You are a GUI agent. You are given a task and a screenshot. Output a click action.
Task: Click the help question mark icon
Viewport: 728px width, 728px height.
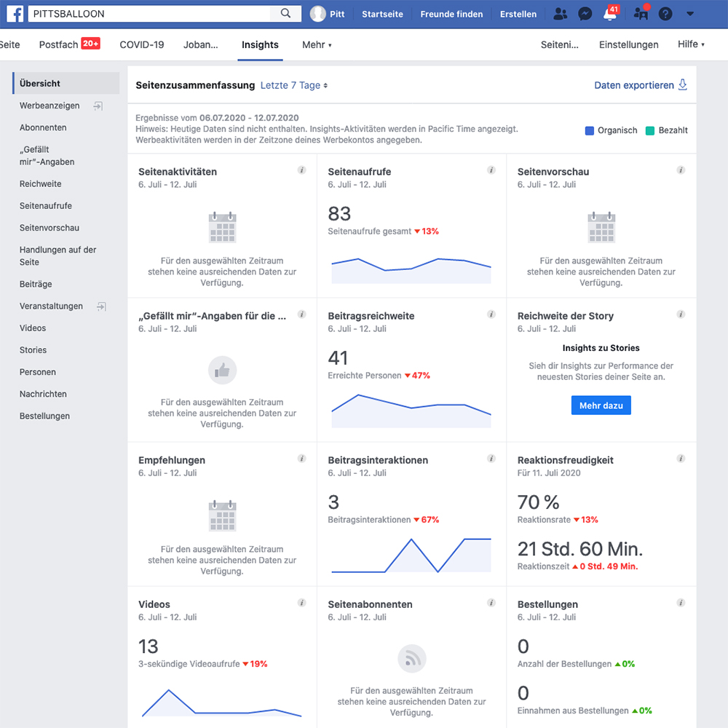(x=665, y=14)
